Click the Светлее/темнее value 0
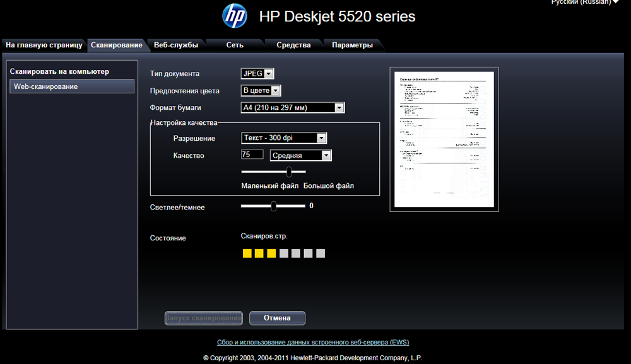The image size is (631, 364). pyautogui.click(x=312, y=206)
